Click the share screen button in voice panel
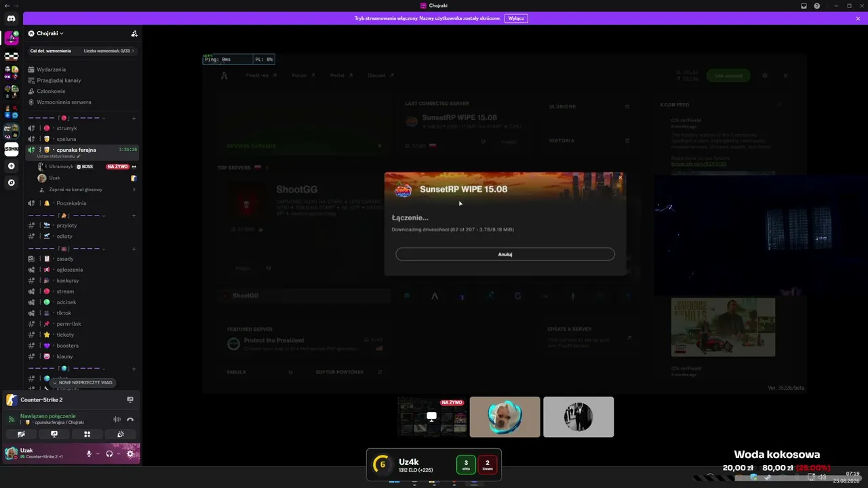Viewport: 868px width, 488px height. click(x=54, y=434)
